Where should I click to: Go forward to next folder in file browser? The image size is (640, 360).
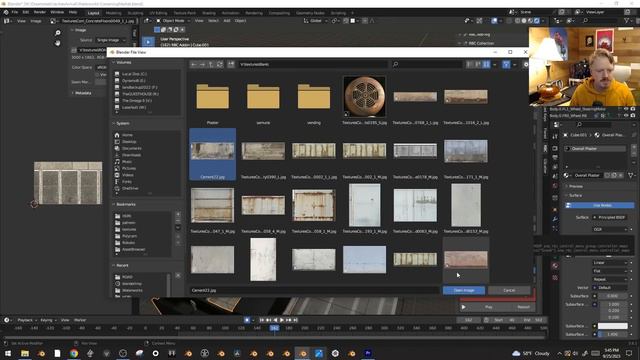[x=202, y=64]
